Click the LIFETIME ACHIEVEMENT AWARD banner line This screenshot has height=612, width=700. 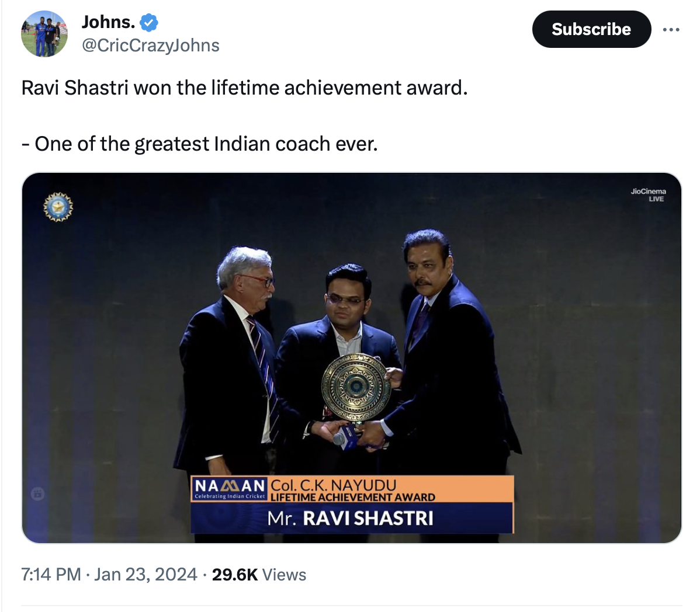tap(354, 498)
